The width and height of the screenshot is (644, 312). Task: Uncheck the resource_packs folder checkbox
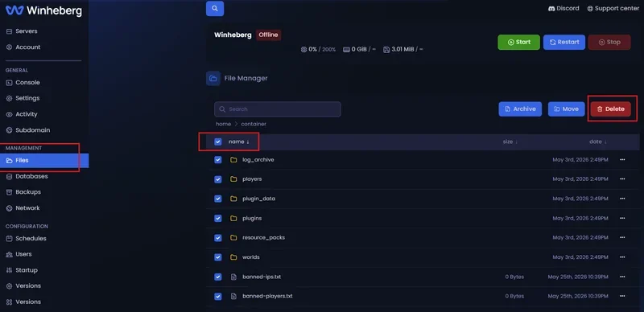(218, 238)
